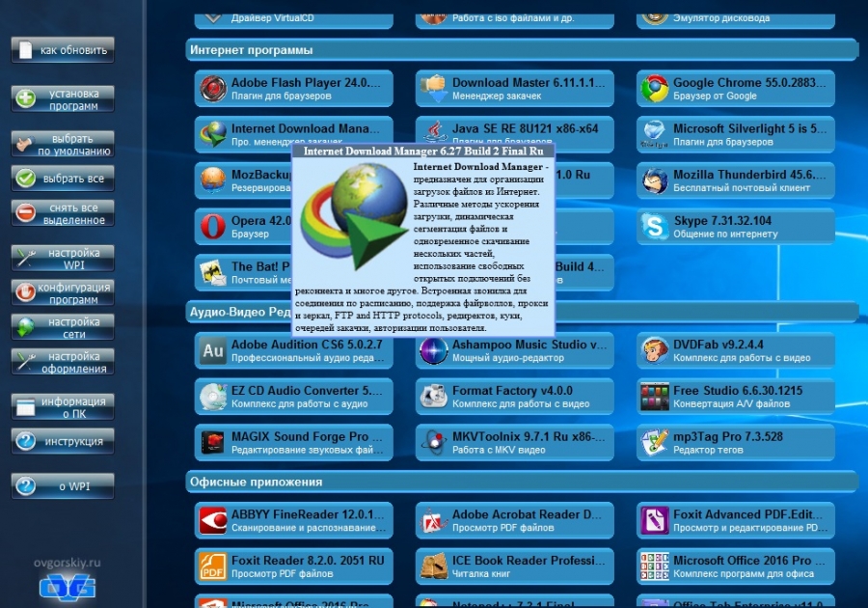Screen dimensions: 868x608
Task: Click the Microsoft Silverlight icon
Action: [x=654, y=134]
